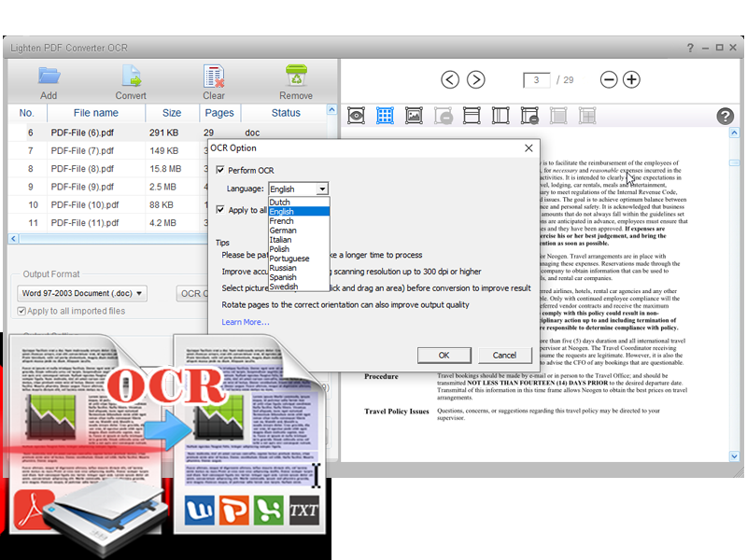Image resolution: width=747 pixels, height=560 pixels.
Task: Click the No. column header
Action: point(27,113)
